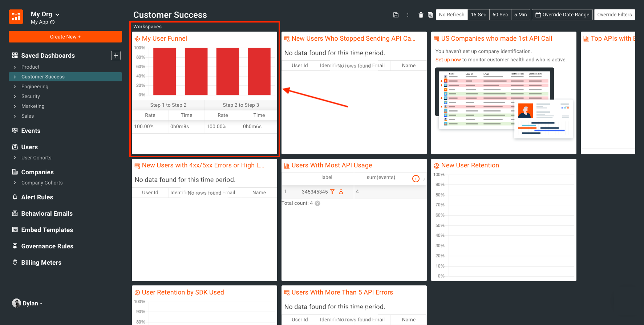
Task: Click Override Filters button
Action: point(615,15)
